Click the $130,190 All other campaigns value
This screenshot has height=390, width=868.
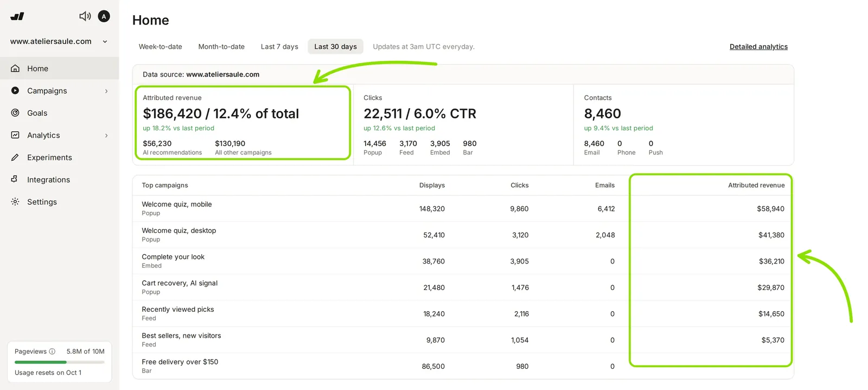230,143
